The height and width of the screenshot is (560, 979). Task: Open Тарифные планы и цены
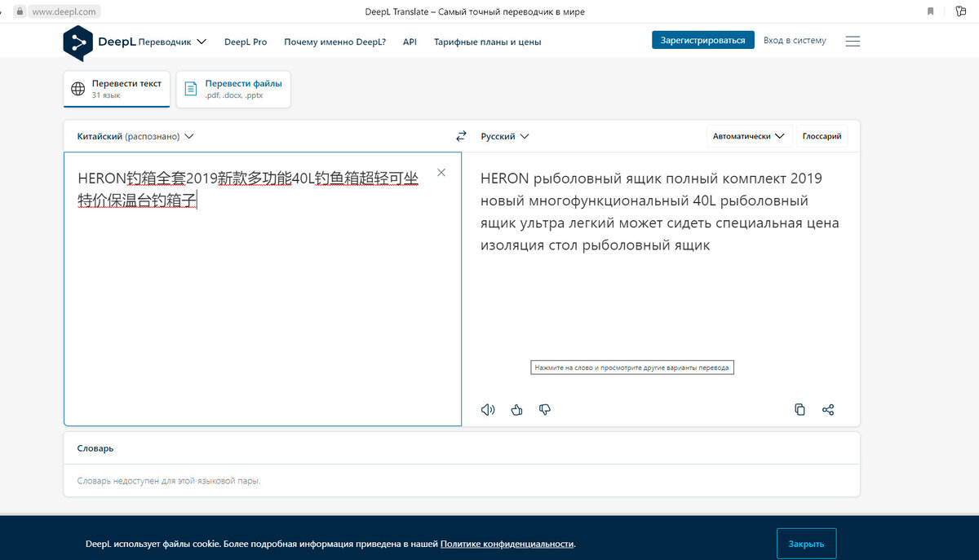(487, 42)
